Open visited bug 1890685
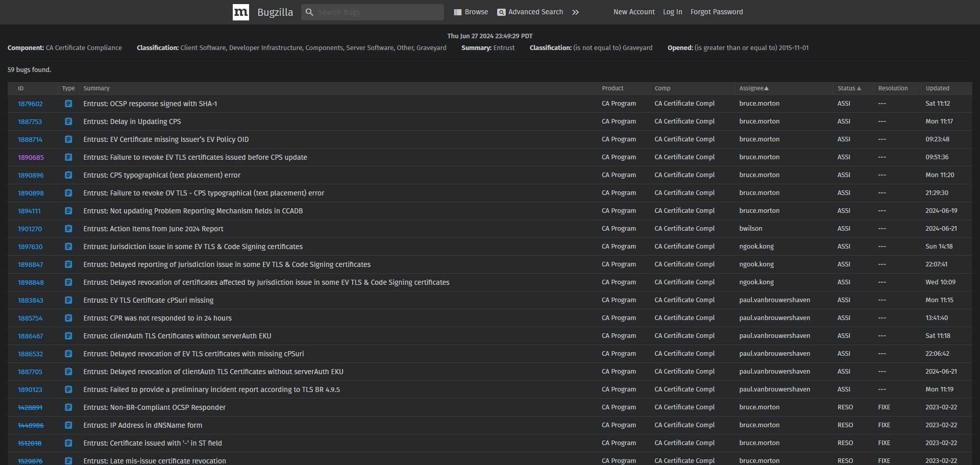The image size is (980, 465). tap(31, 158)
